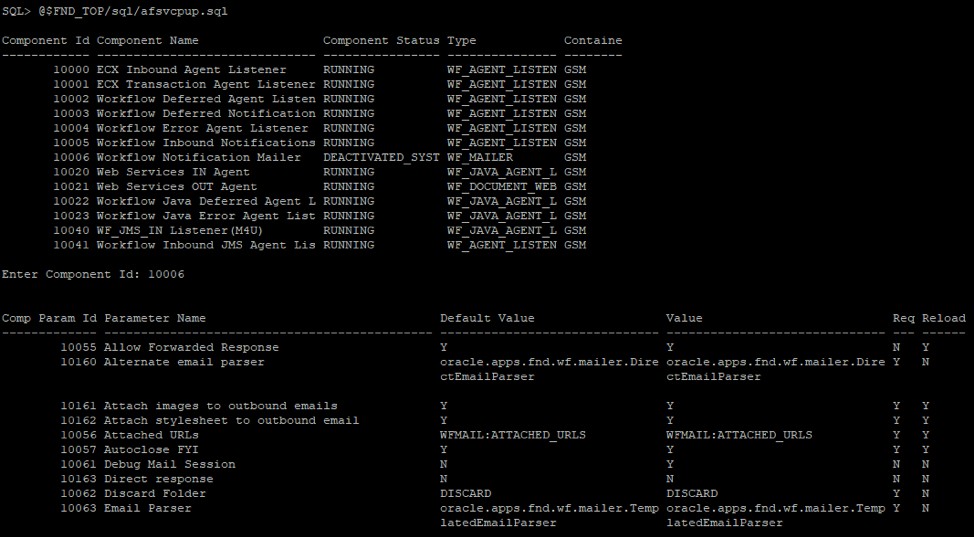This screenshot has height=537, width=974.
Task: Select the Component Status column header
Action: pyautogui.click(x=381, y=41)
